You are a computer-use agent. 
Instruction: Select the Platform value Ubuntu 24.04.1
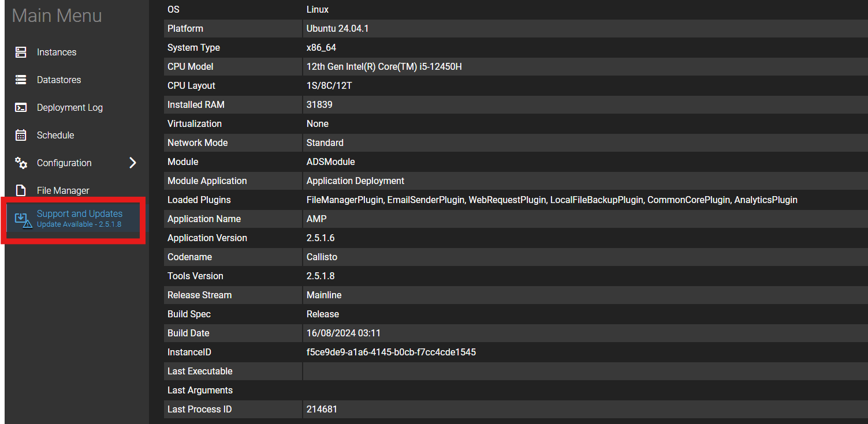(338, 29)
